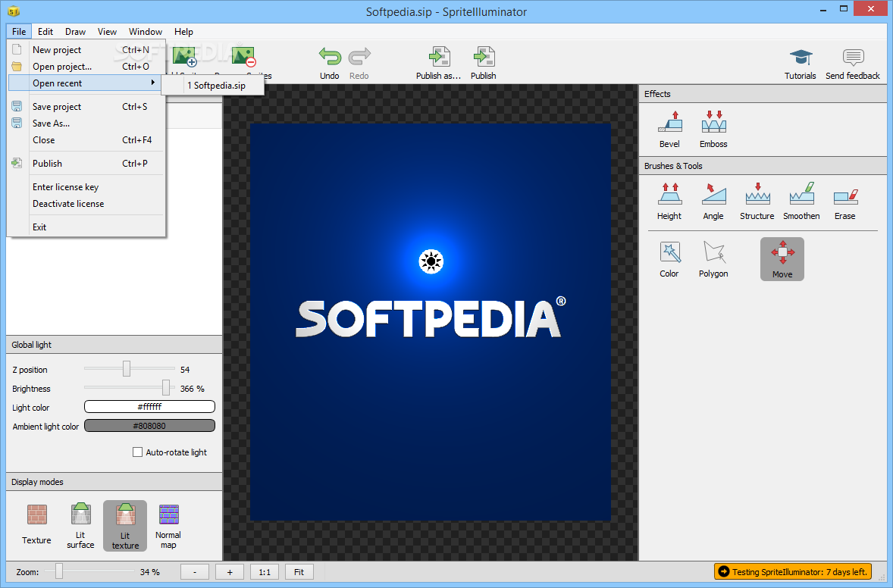This screenshot has width=893, height=588.
Task: Click the Effects panel header
Action: (x=763, y=94)
